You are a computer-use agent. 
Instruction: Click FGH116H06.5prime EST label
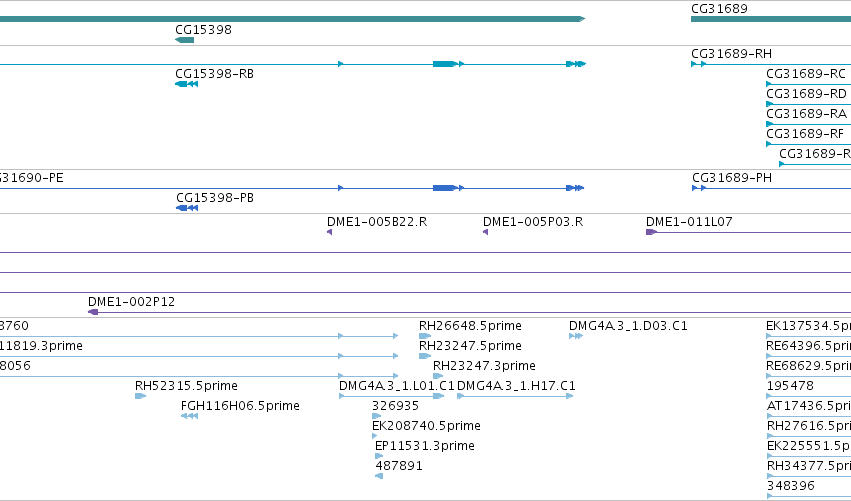coord(240,406)
